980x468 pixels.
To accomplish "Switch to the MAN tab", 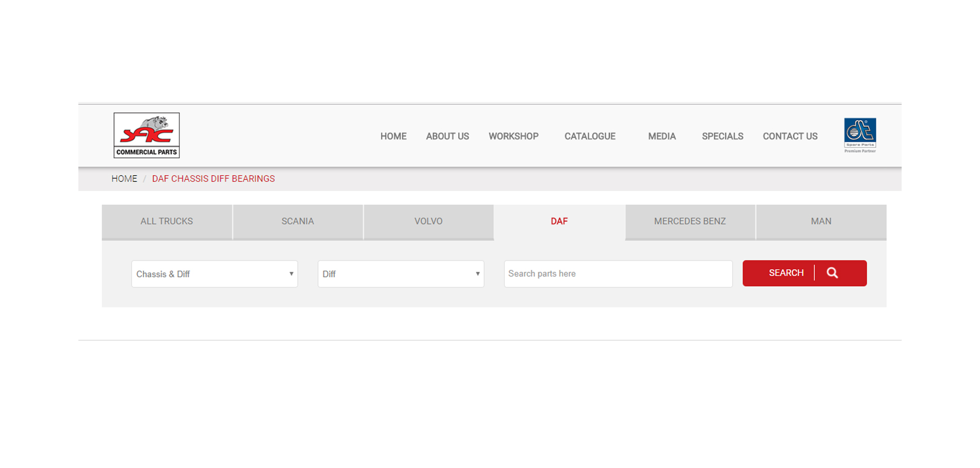I will pos(821,222).
